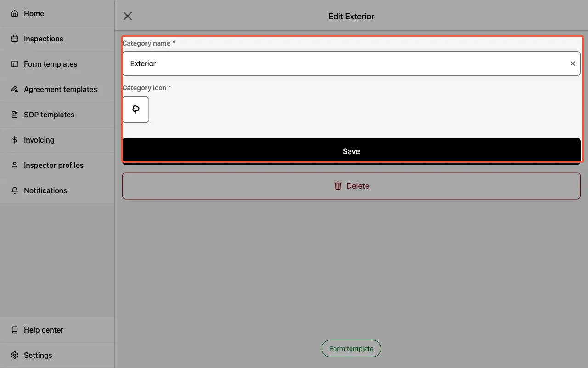Click inside the Category name field
Screen dimensions: 588x368
[x=322, y=63]
